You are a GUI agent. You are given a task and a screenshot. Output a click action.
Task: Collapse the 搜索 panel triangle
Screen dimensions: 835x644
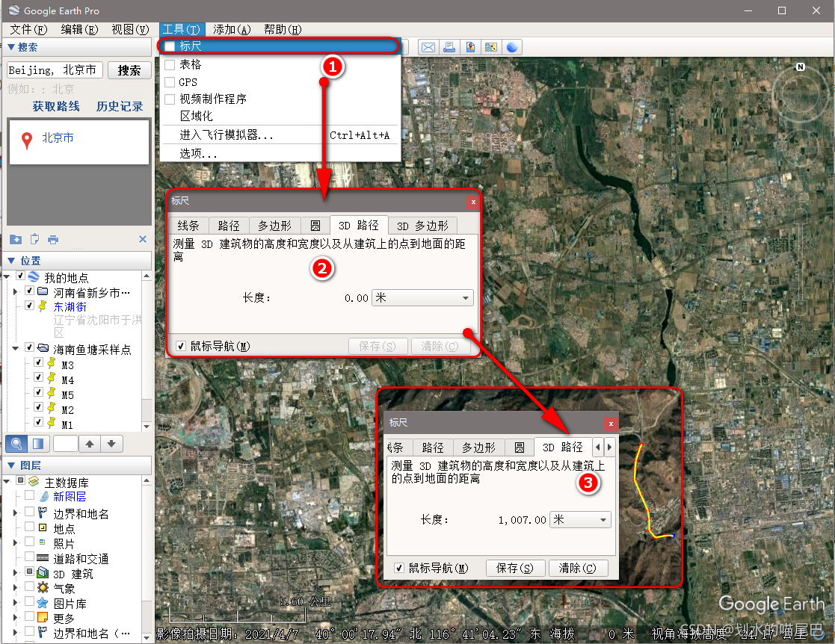pyautogui.click(x=10, y=47)
